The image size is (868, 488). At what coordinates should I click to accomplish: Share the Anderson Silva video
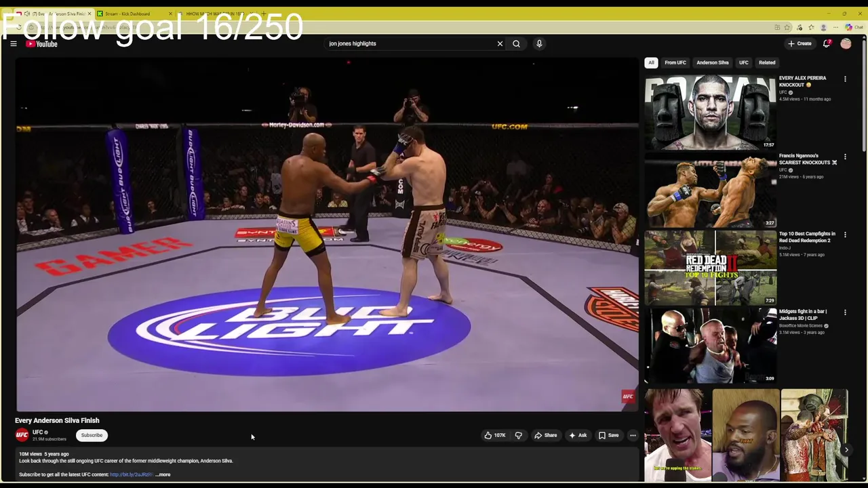click(545, 435)
